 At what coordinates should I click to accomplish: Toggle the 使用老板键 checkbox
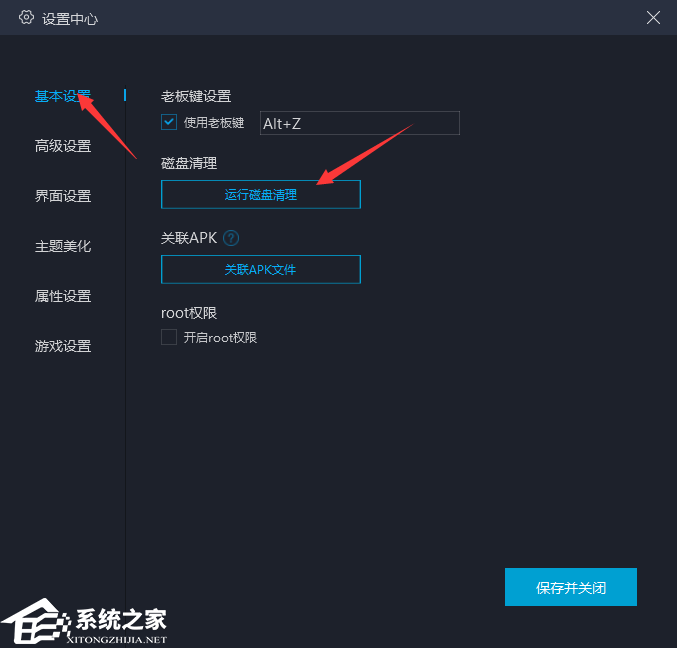coord(169,123)
